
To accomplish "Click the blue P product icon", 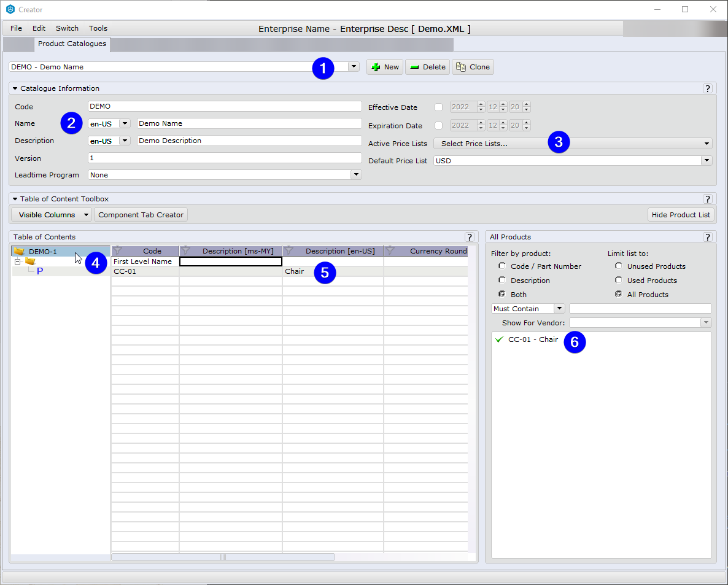I will point(40,271).
